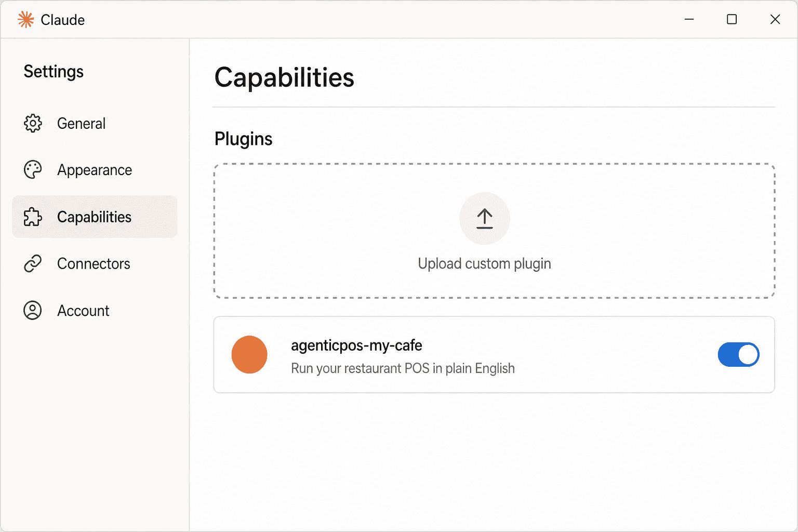
Task: Open the Connectors settings section
Action: point(95,263)
